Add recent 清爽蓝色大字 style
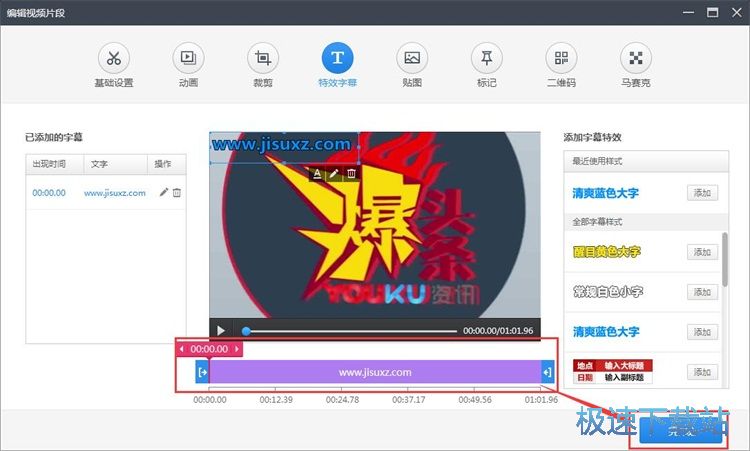 tap(702, 193)
